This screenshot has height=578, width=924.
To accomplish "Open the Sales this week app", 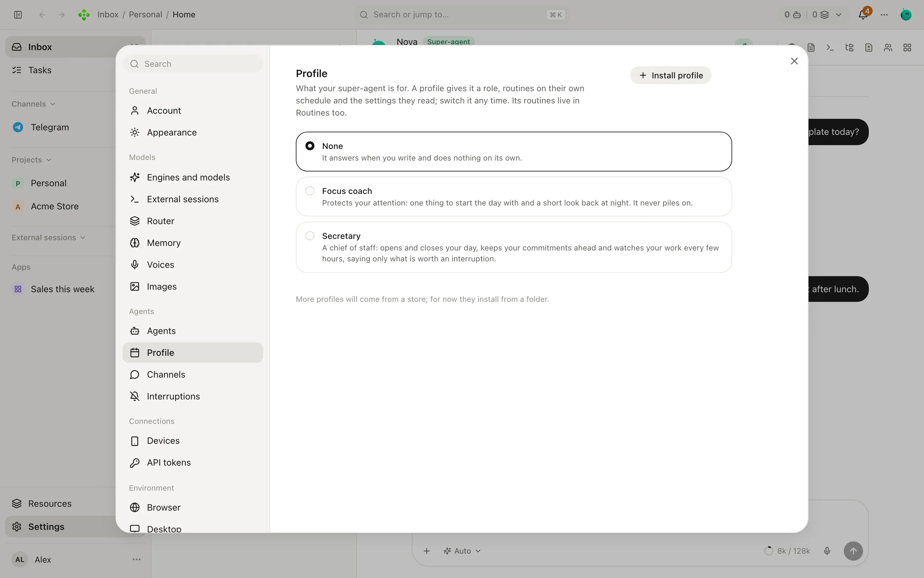I will [x=60, y=289].
